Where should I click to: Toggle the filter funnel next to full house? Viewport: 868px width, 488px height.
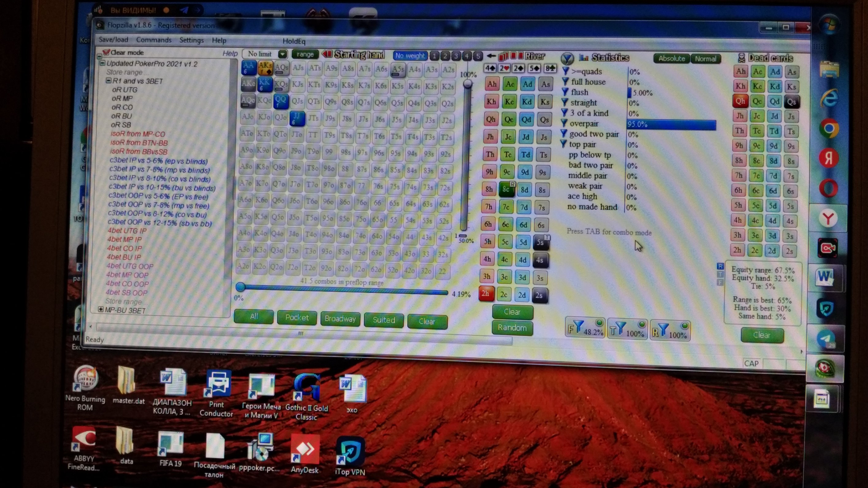pos(565,81)
